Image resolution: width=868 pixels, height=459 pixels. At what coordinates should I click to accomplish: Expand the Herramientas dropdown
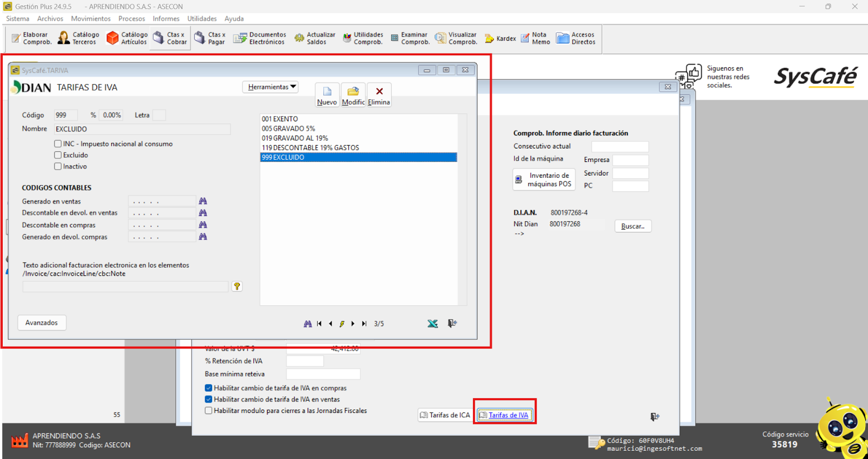click(271, 87)
